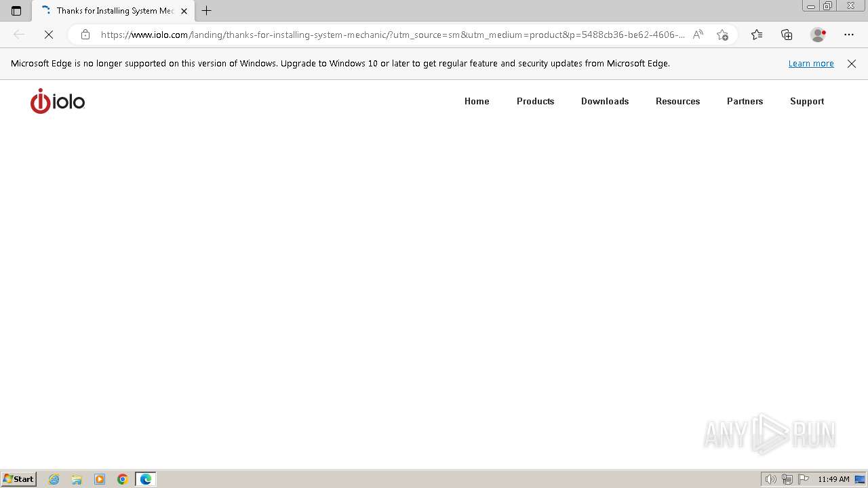
Task: Select Microsoft Edge taskbar button
Action: pyautogui.click(x=146, y=479)
